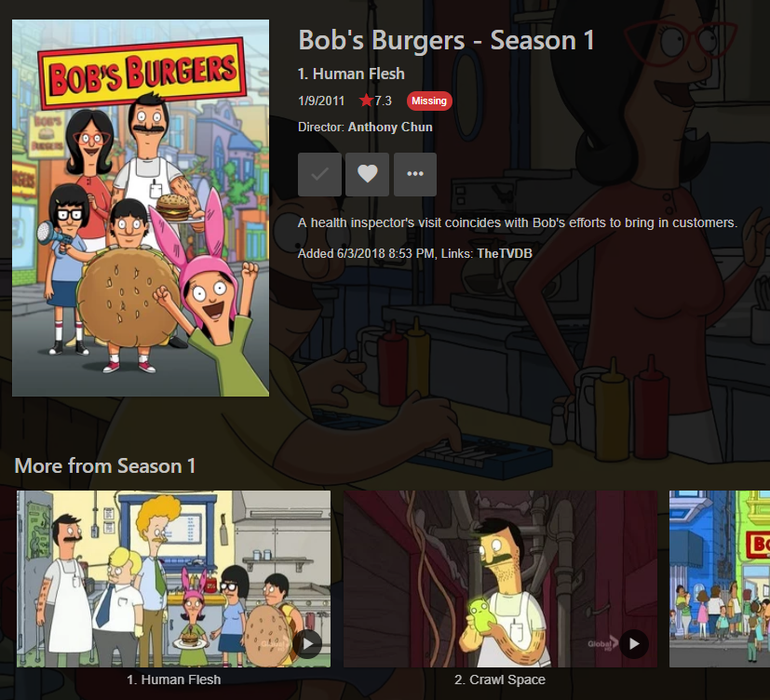The image size is (770, 700).
Task: Open the Bob's Burgers poster image
Action: point(141,208)
